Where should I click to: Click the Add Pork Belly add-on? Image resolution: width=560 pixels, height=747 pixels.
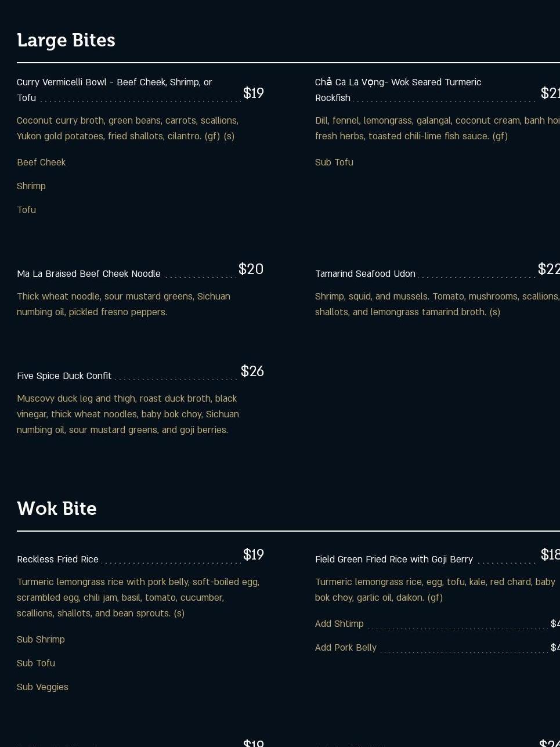[346, 648]
